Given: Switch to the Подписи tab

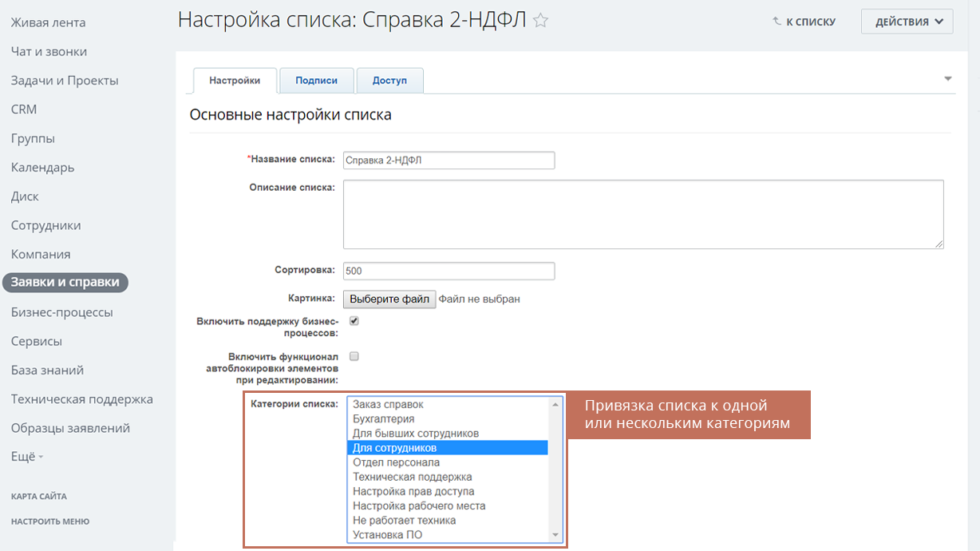Looking at the screenshot, I should [x=316, y=81].
